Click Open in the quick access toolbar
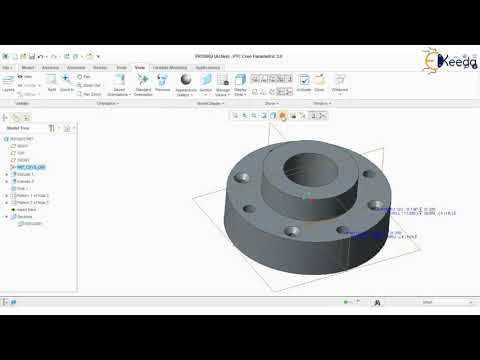The width and height of the screenshot is (480, 360). pyautogui.click(x=23, y=56)
